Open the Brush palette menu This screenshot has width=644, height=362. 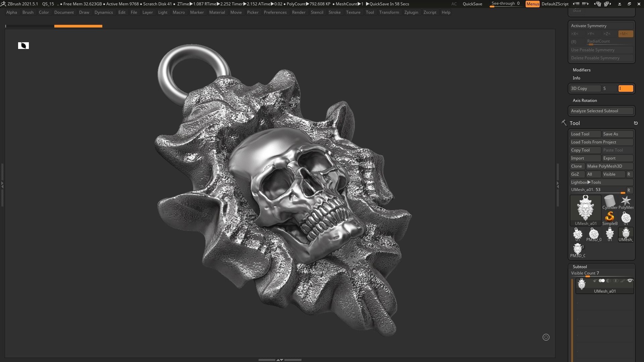tap(28, 12)
